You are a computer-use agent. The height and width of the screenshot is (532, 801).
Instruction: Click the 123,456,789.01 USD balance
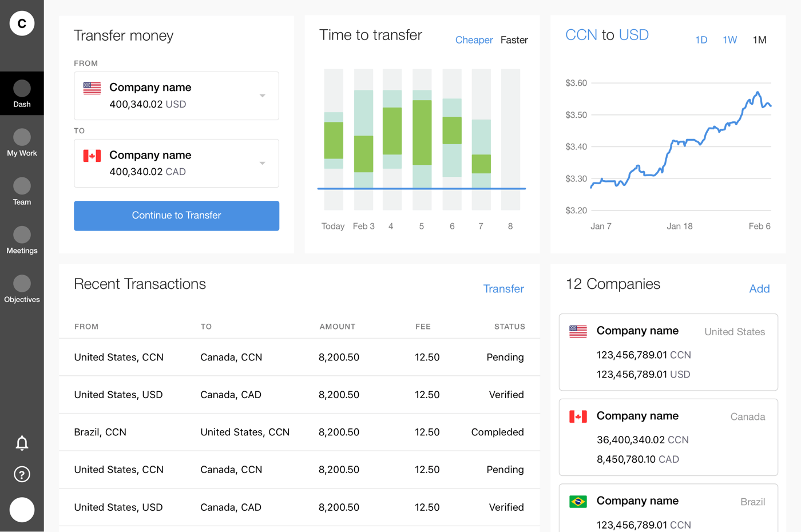643,375
